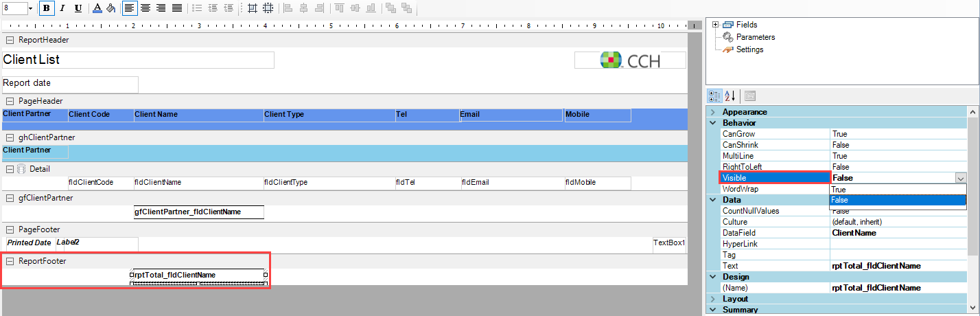The height and width of the screenshot is (316, 980).
Task: Choose False in the Visible dropdown list
Action: [898, 200]
